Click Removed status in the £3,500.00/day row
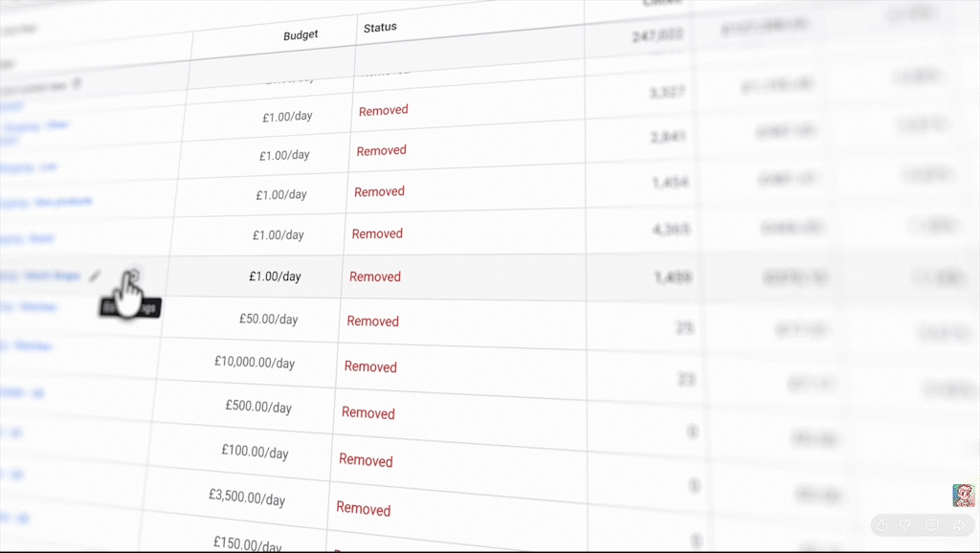The image size is (980, 553). (x=363, y=509)
